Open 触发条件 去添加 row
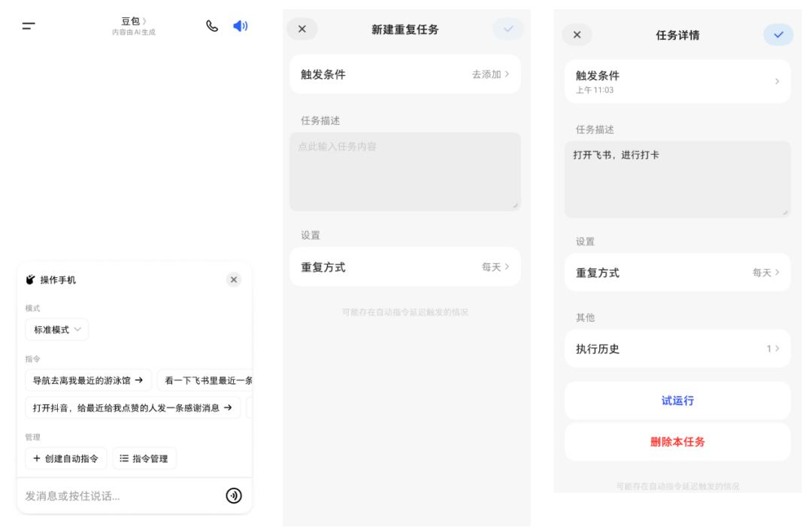This screenshot has width=812, height=529. (x=405, y=74)
